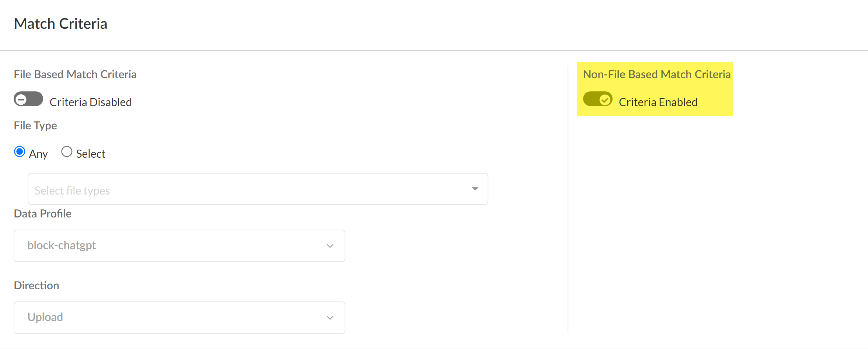Expand the Upload Direction dropdown
The height and width of the screenshot is (349, 868).
pyautogui.click(x=179, y=318)
